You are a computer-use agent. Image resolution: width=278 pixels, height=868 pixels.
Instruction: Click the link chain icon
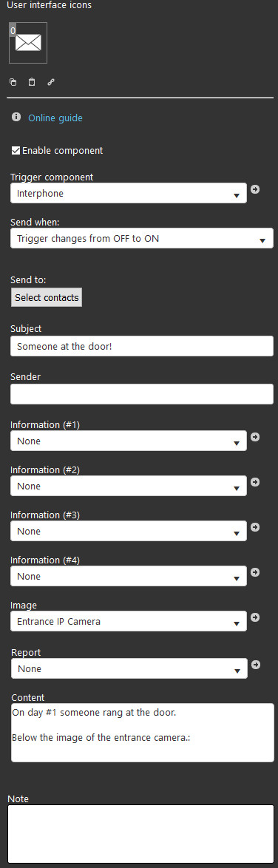coord(51,83)
